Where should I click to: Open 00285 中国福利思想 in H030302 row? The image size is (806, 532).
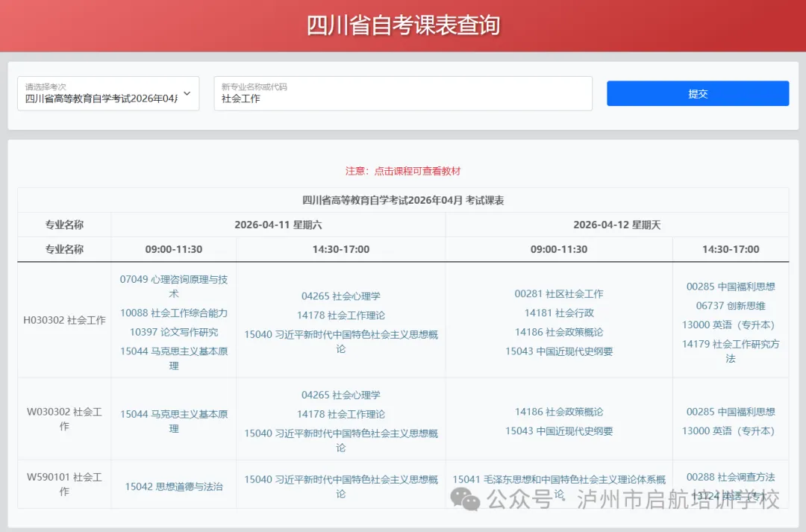click(731, 287)
